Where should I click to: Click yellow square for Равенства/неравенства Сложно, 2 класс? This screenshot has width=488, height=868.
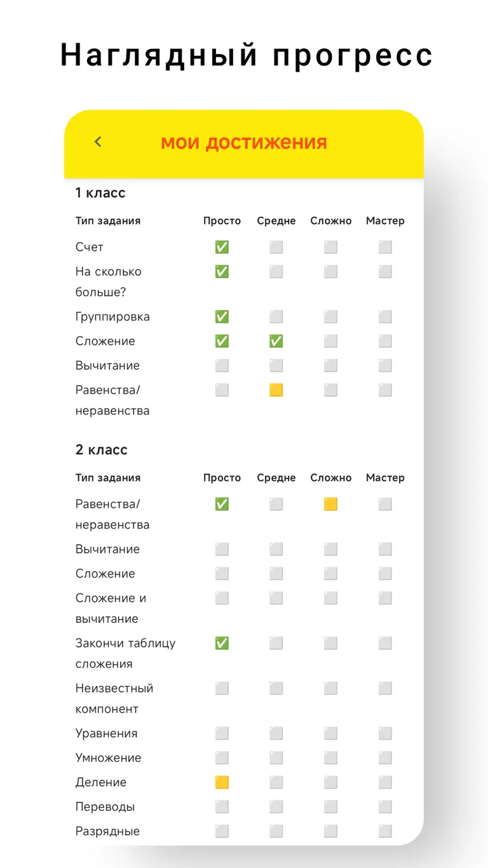coord(330,504)
